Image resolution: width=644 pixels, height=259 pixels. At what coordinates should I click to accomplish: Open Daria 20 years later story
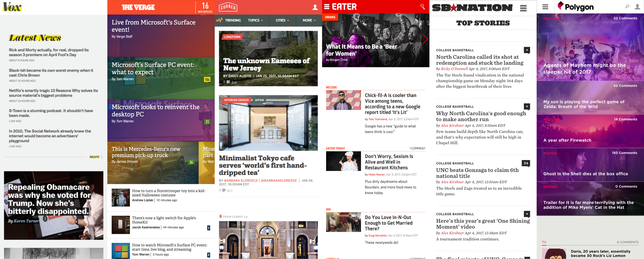coord(601,253)
